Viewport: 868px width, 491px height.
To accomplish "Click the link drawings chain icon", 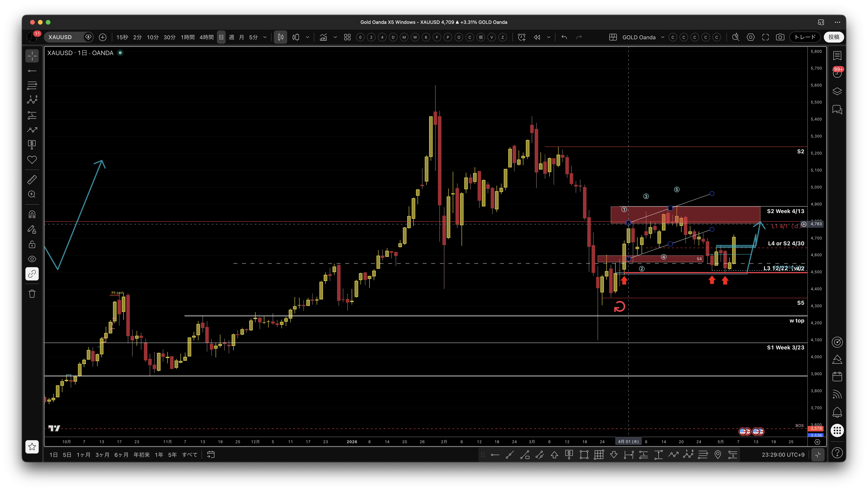I will [x=32, y=274].
